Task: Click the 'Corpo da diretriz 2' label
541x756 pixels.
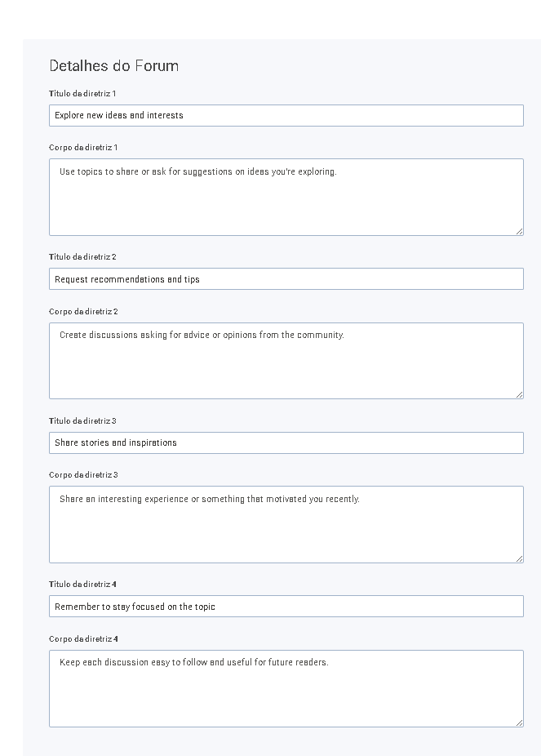Action: coord(83,312)
